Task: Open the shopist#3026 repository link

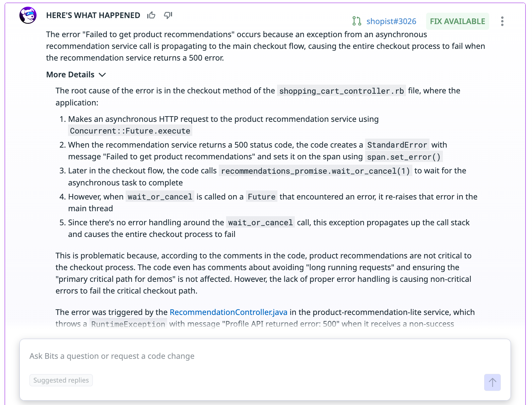Action: click(391, 21)
